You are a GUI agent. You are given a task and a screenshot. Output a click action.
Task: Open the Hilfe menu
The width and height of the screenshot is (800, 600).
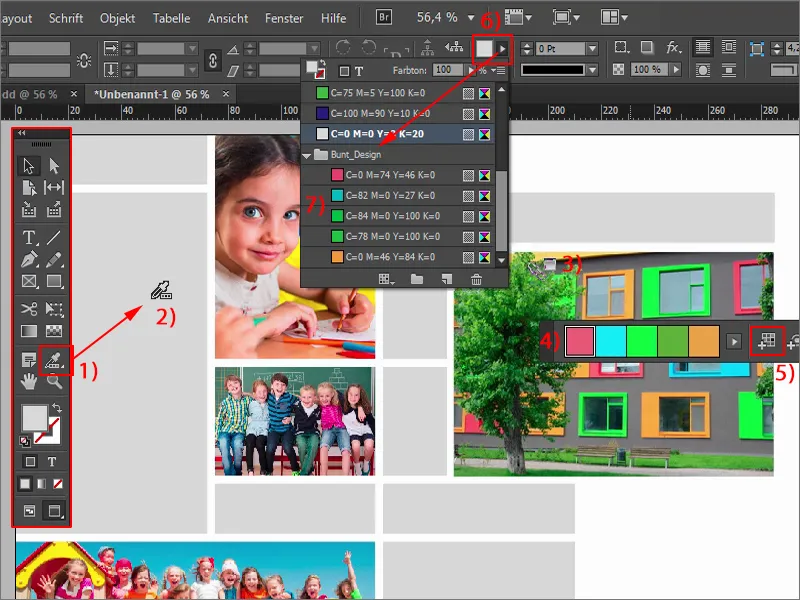[x=333, y=18]
